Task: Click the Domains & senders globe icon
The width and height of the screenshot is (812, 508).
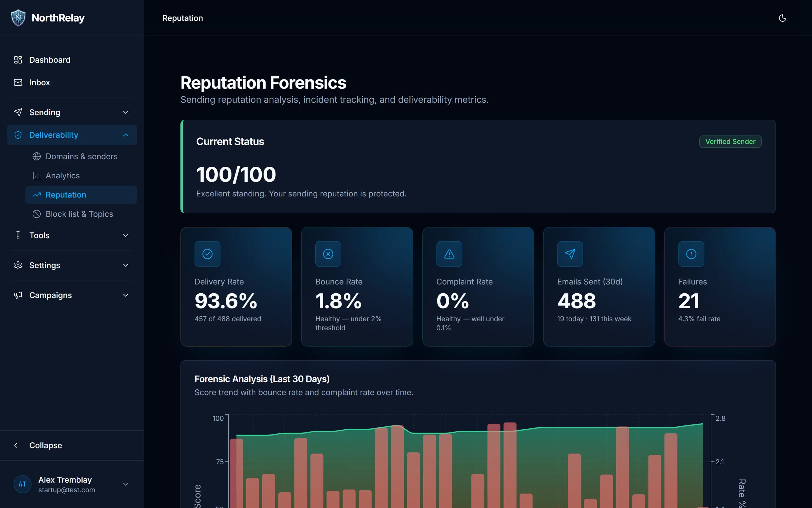Action: coord(37,156)
